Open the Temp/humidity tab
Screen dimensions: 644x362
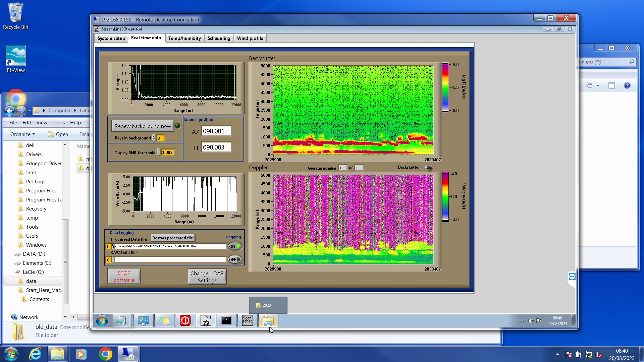184,38
